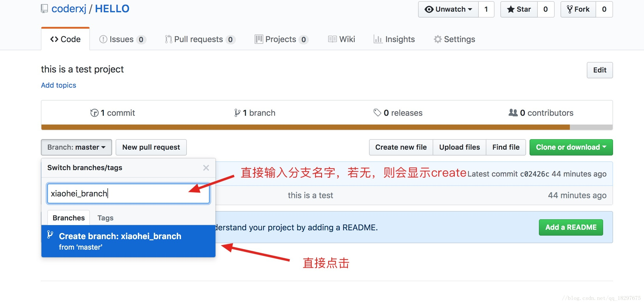This screenshot has height=304, width=644.
Task: Click the tag icon beside 0 releases
Action: coord(377,113)
